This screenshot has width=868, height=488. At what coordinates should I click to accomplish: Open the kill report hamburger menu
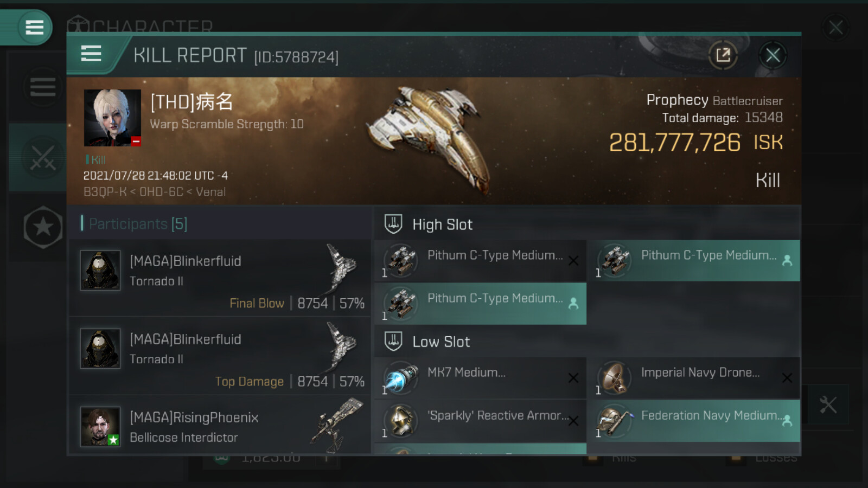click(x=91, y=54)
